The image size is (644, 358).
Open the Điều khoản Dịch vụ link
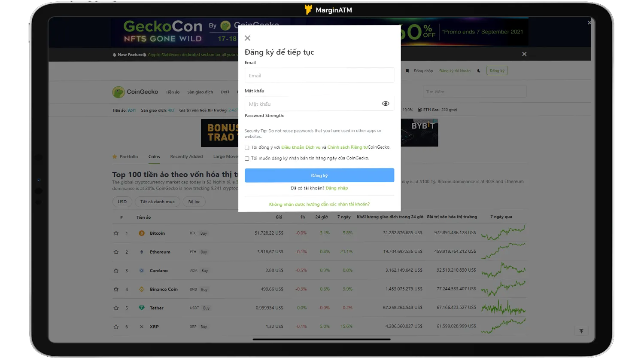301,147
